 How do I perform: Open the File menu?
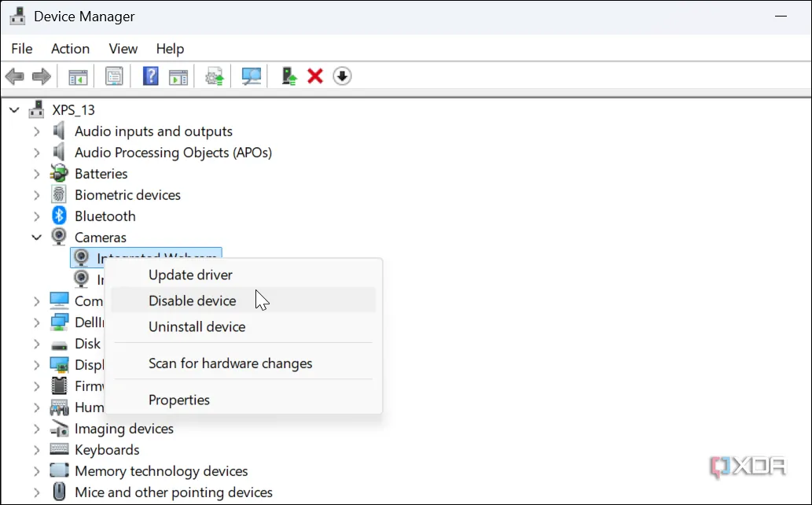click(22, 49)
